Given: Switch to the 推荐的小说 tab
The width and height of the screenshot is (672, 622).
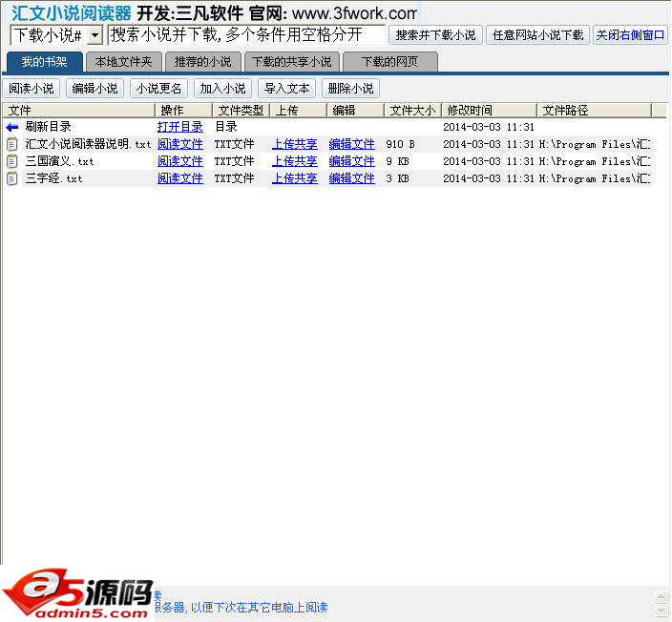Looking at the screenshot, I should pos(202,62).
